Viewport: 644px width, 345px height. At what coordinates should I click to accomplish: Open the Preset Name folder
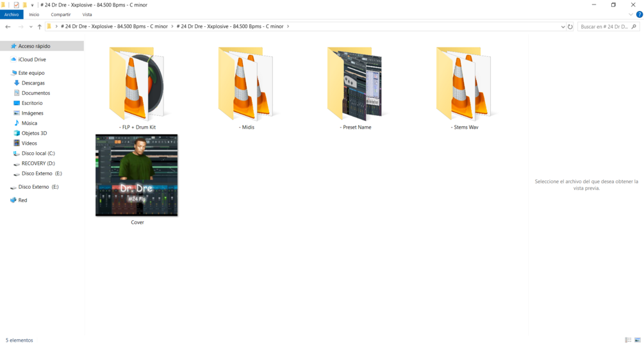tap(355, 84)
